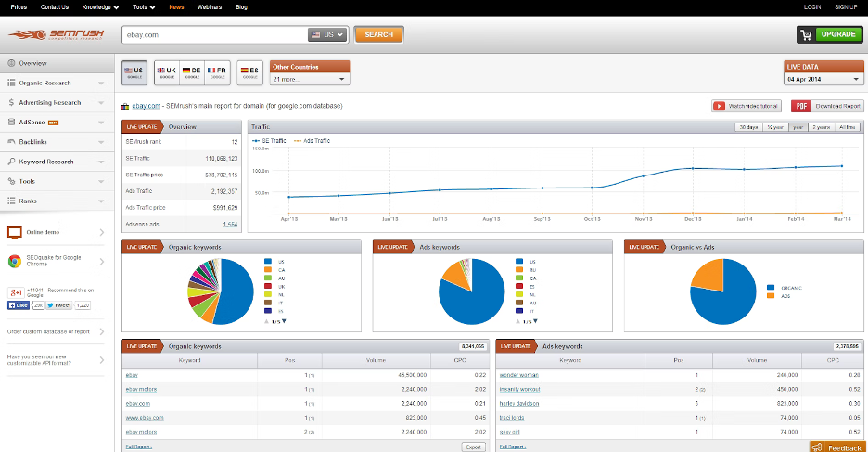868x453 pixels.
Task: Set traffic chart range to All time
Action: click(x=848, y=127)
